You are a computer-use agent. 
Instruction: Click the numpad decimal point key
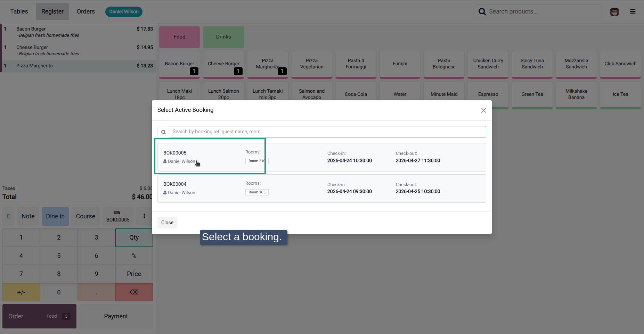click(97, 292)
